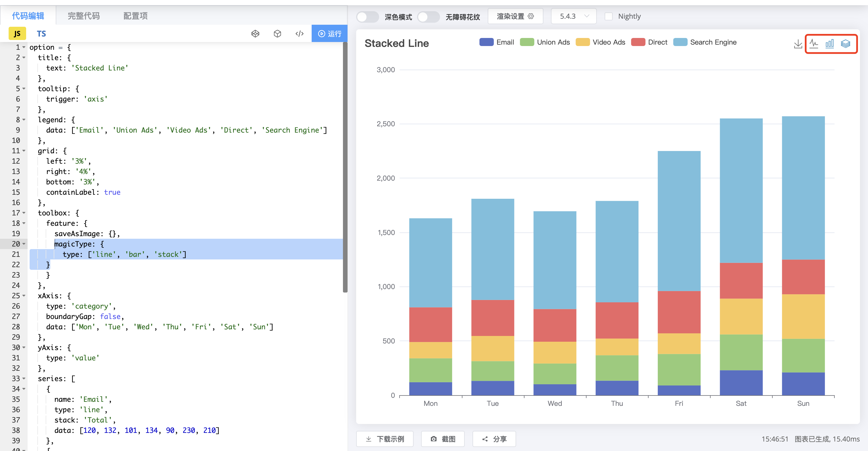Click the 下载示例 download example button
Screen dimensions: 868x451
(385, 439)
